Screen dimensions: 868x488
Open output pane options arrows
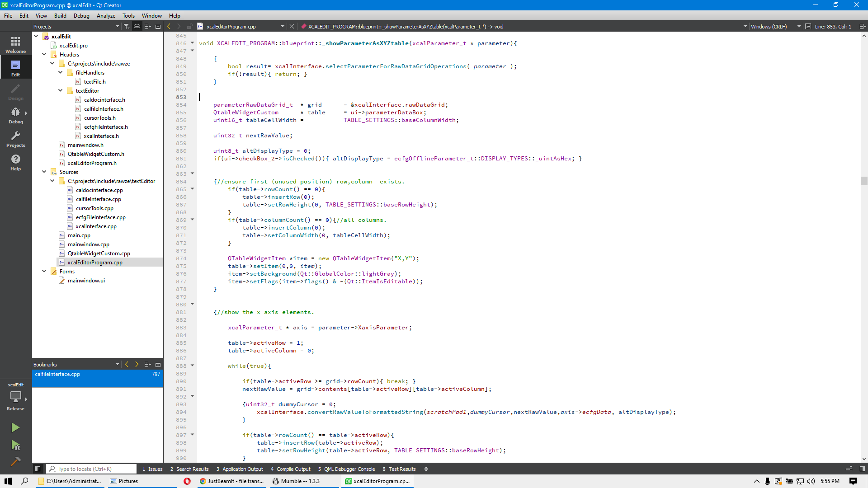pos(426,469)
